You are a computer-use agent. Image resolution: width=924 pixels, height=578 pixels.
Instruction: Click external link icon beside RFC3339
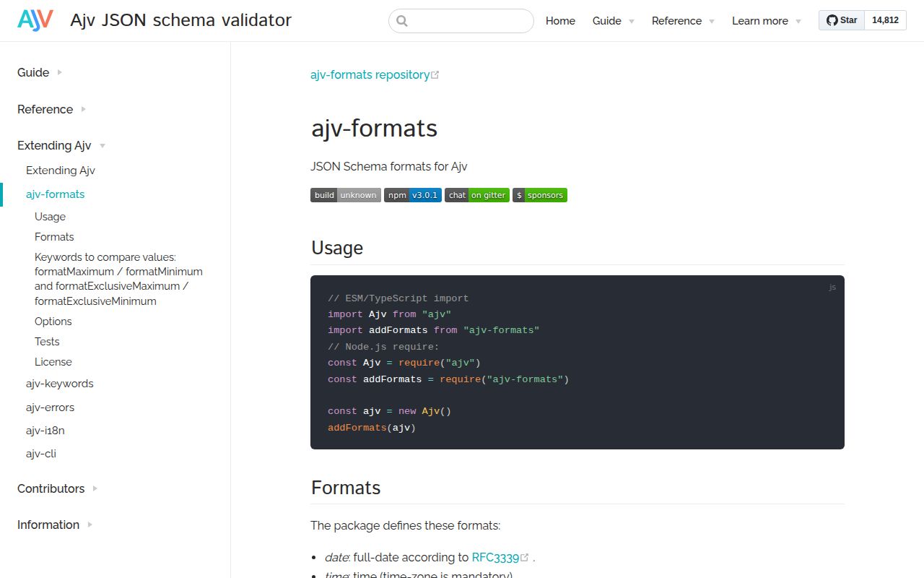coord(525,557)
